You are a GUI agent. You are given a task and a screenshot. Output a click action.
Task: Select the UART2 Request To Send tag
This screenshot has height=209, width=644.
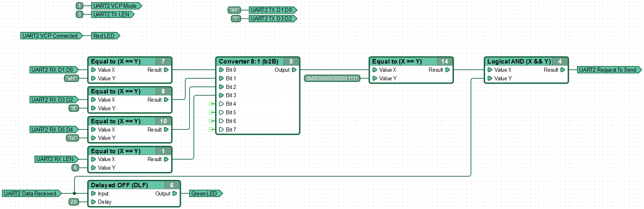pos(609,70)
